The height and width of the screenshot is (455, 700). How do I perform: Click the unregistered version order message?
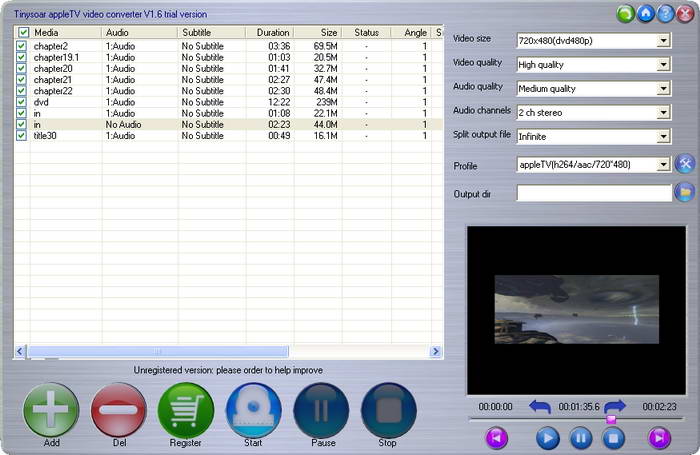[228, 370]
